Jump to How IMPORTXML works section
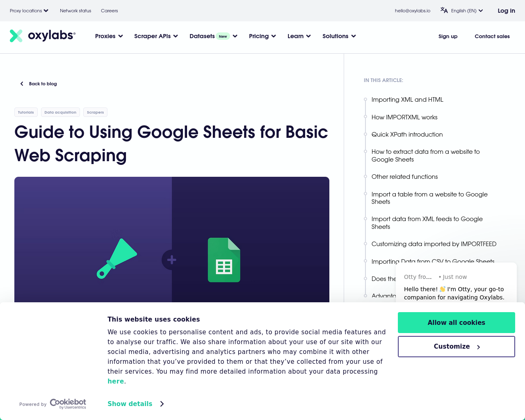The height and width of the screenshot is (420, 525). pyautogui.click(x=404, y=117)
